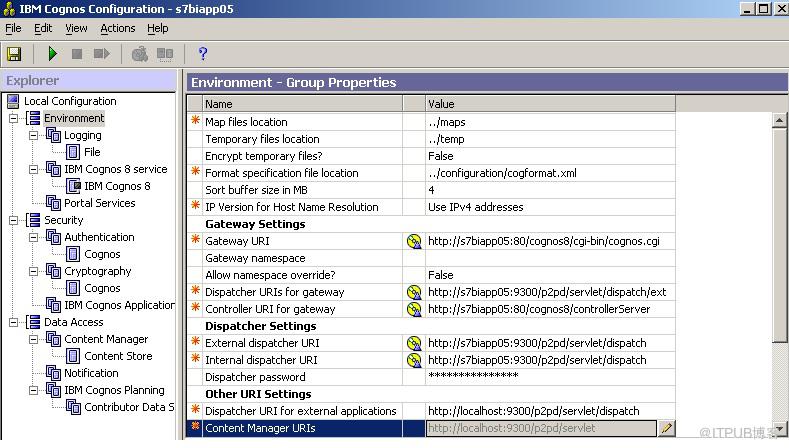This screenshot has height=448, width=789.
Task: Click the Restart service toolbar icon
Action: [x=101, y=54]
